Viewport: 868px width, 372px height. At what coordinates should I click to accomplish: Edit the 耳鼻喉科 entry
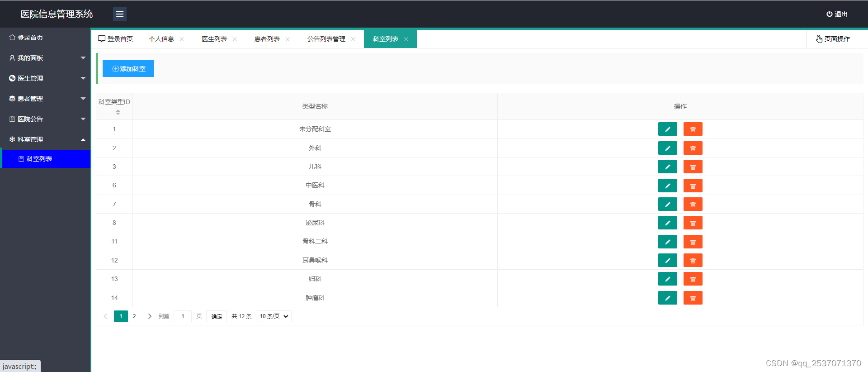tap(667, 261)
